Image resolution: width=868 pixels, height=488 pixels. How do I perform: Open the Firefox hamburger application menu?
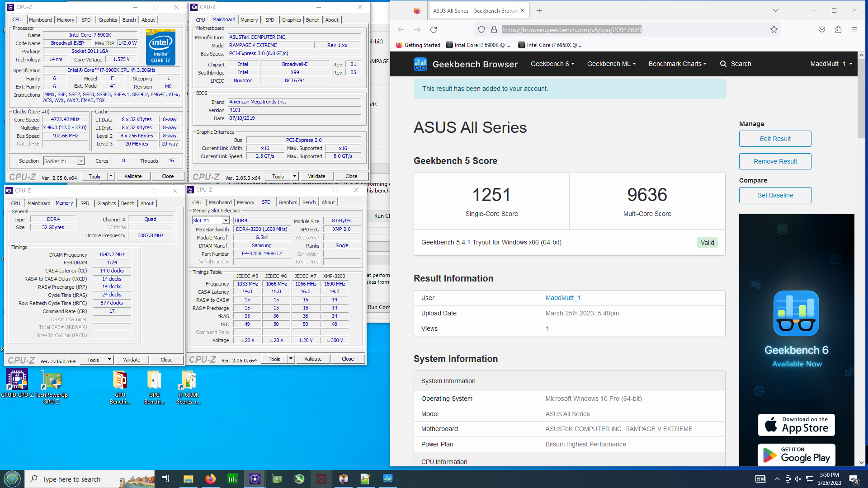tap(854, 30)
